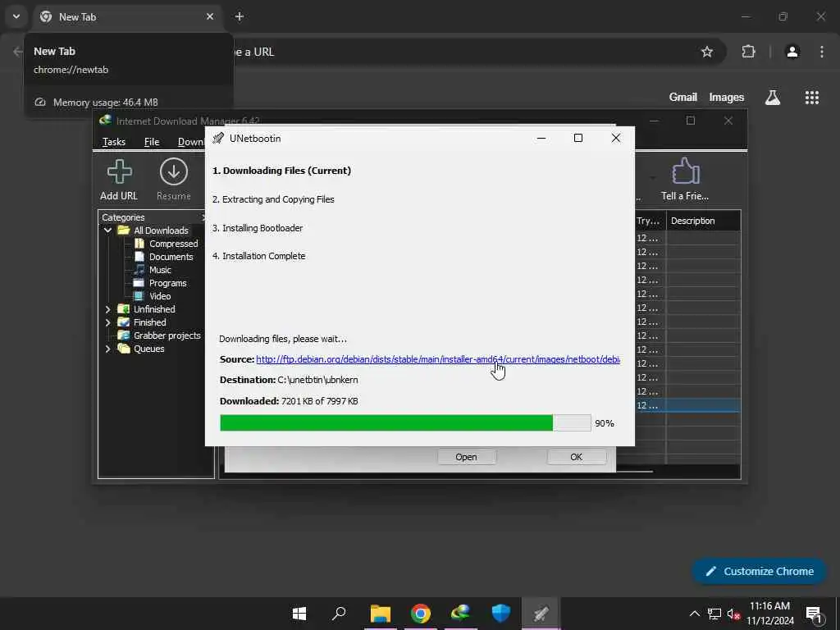Click the Internet Download Manager taskbar icon
Screen dimensions: 840x630
pos(461,614)
